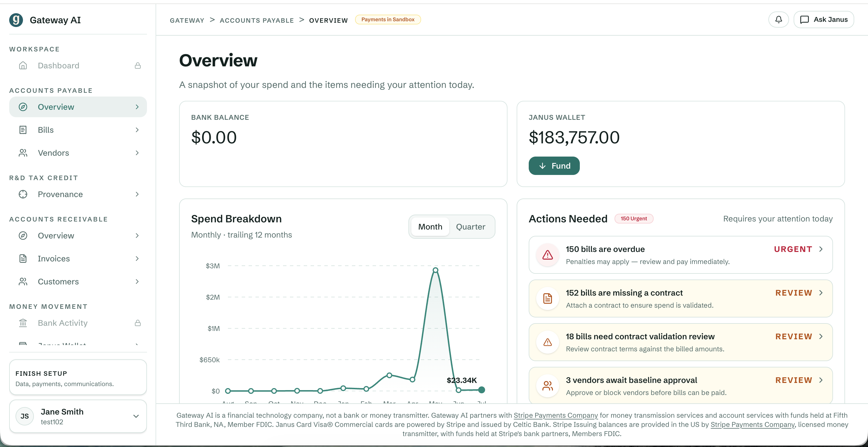Click the Fund button
Image resolution: width=868 pixels, height=447 pixels.
(x=554, y=166)
